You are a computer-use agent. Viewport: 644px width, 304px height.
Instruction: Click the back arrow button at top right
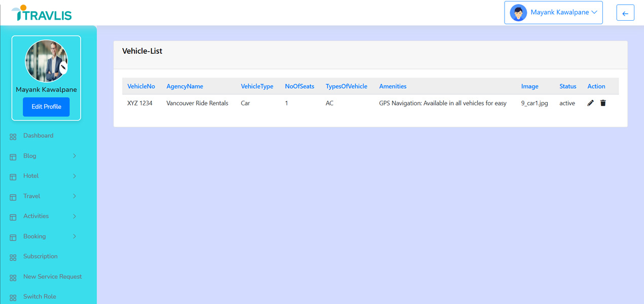click(x=625, y=12)
